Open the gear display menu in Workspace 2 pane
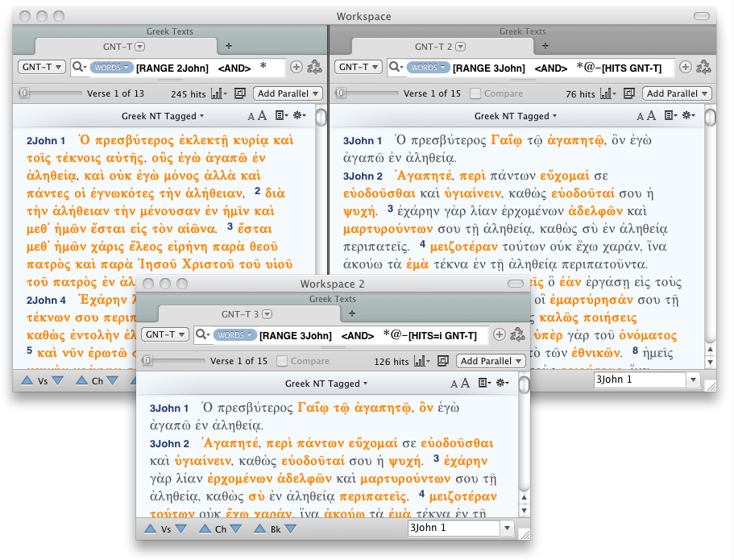 point(504,384)
